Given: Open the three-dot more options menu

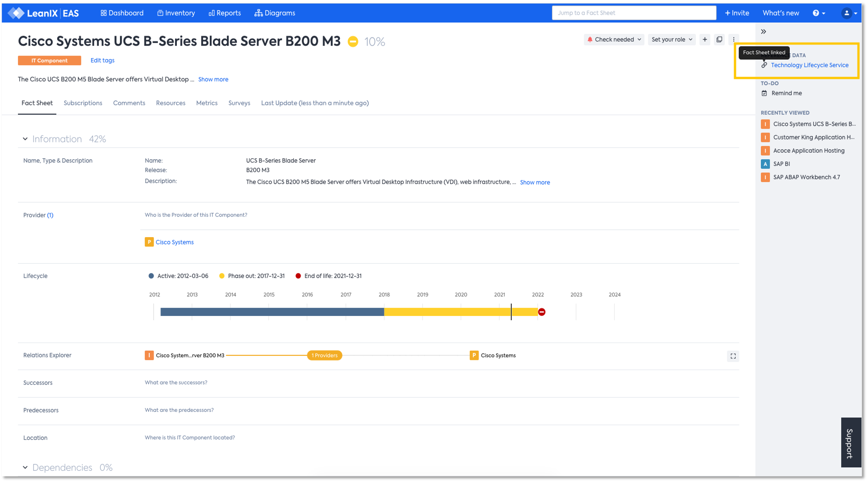Looking at the screenshot, I should coord(734,40).
